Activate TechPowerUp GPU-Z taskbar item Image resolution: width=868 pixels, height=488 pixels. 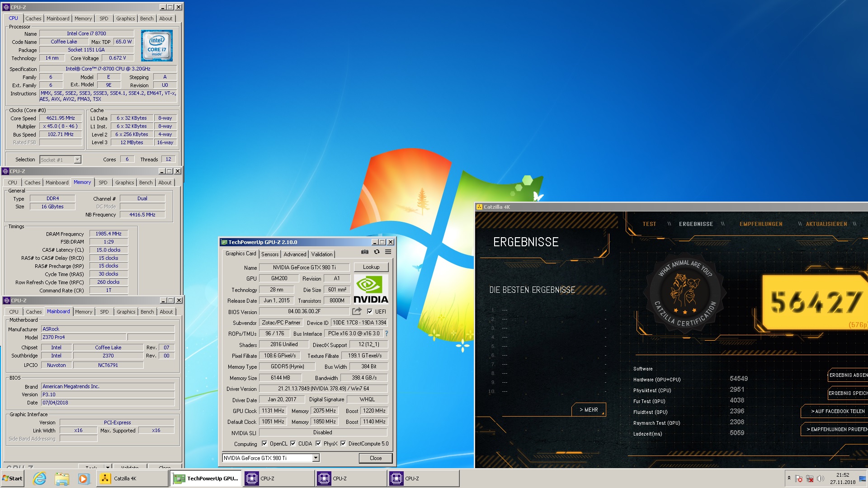point(206,479)
